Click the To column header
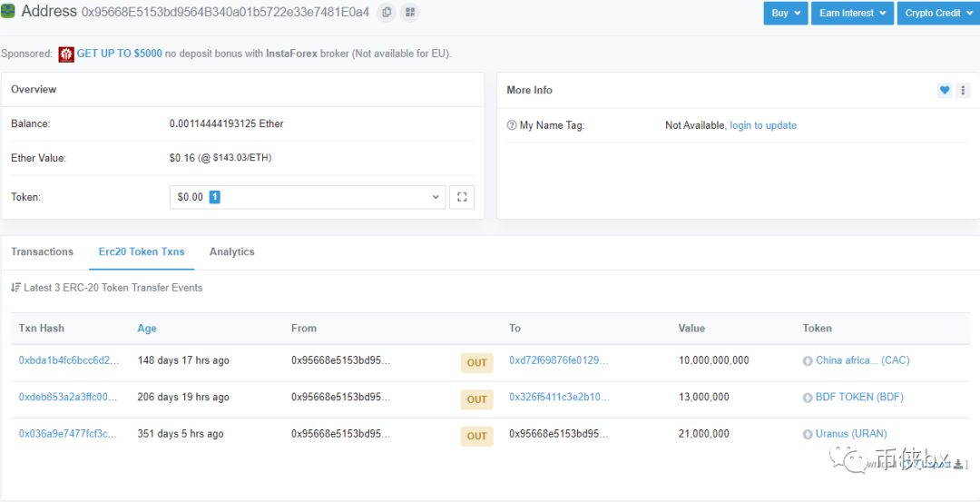Viewport: 980px width, 502px height. pyautogui.click(x=515, y=329)
